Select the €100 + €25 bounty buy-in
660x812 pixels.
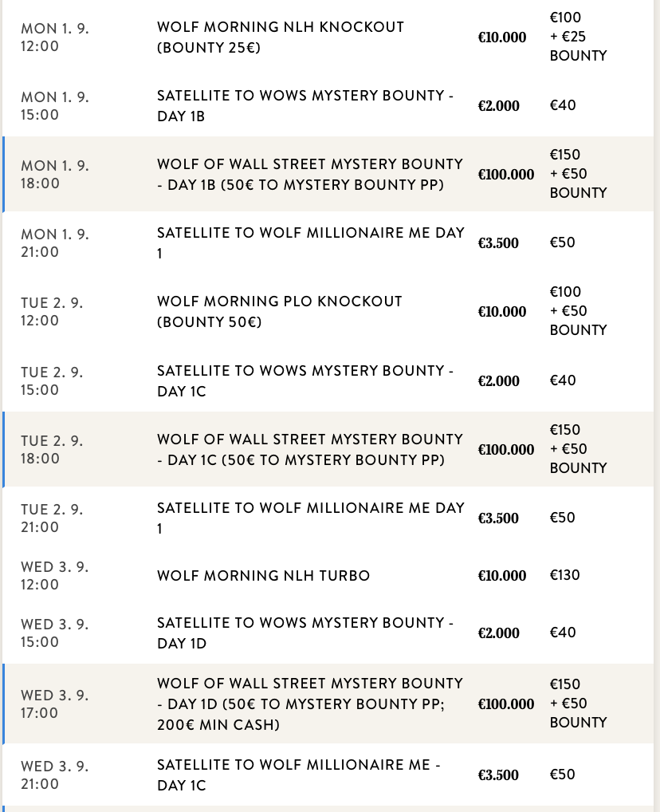click(x=578, y=37)
